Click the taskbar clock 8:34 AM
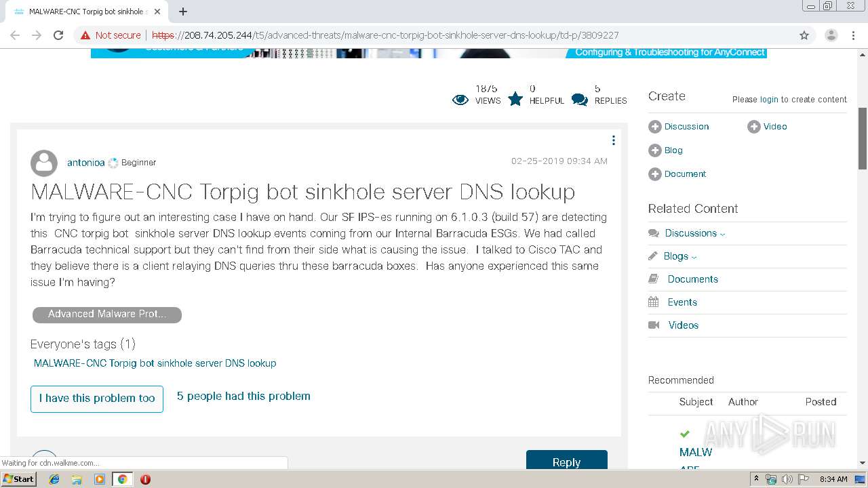 [833, 479]
